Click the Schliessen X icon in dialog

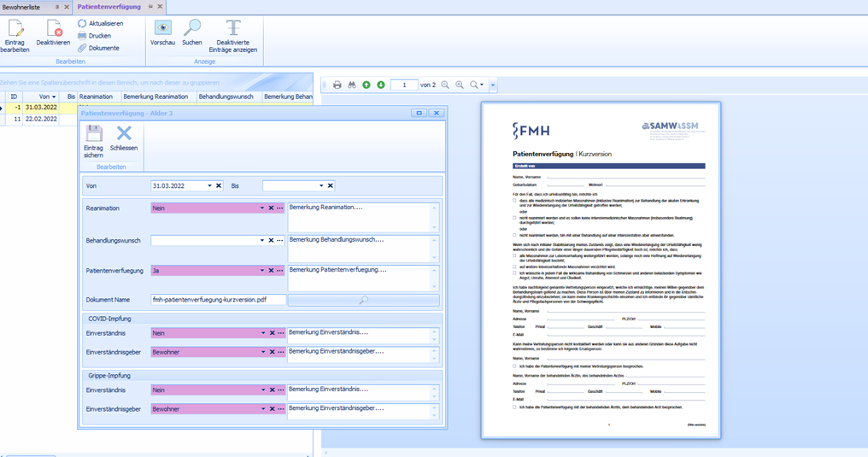[124, 134]
